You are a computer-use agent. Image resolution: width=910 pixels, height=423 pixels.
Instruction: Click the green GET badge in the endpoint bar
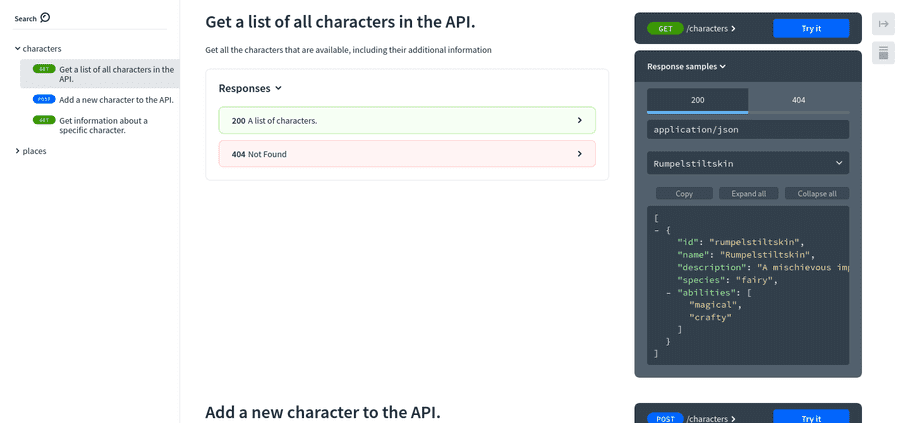coord(665,28)
